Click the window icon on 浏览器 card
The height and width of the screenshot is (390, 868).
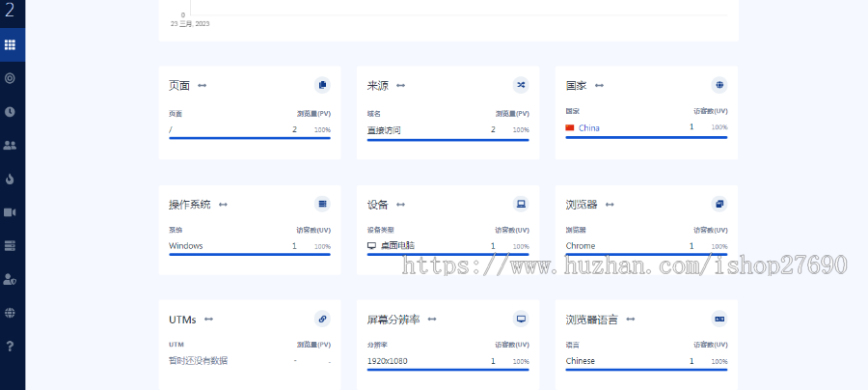click(719, 204)
